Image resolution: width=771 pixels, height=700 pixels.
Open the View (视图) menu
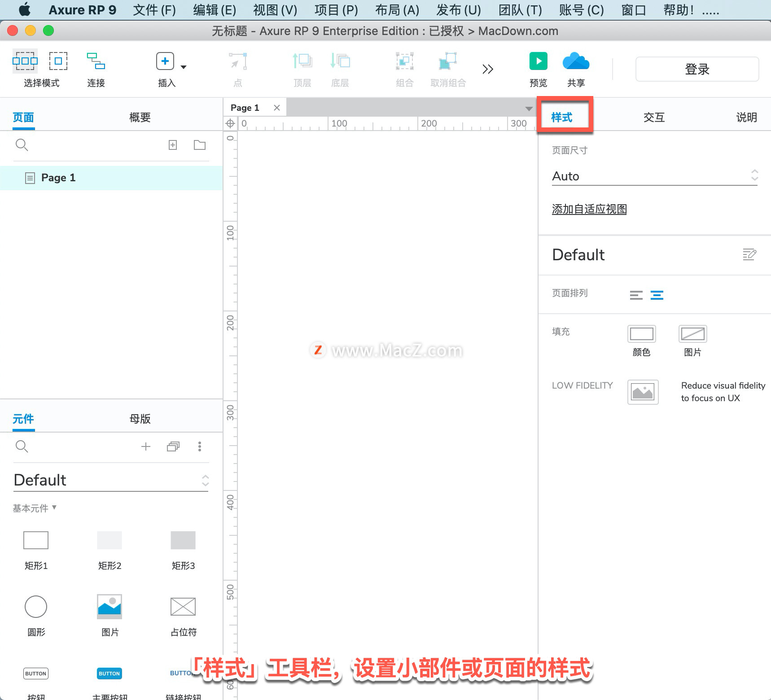tap(275, 10)
